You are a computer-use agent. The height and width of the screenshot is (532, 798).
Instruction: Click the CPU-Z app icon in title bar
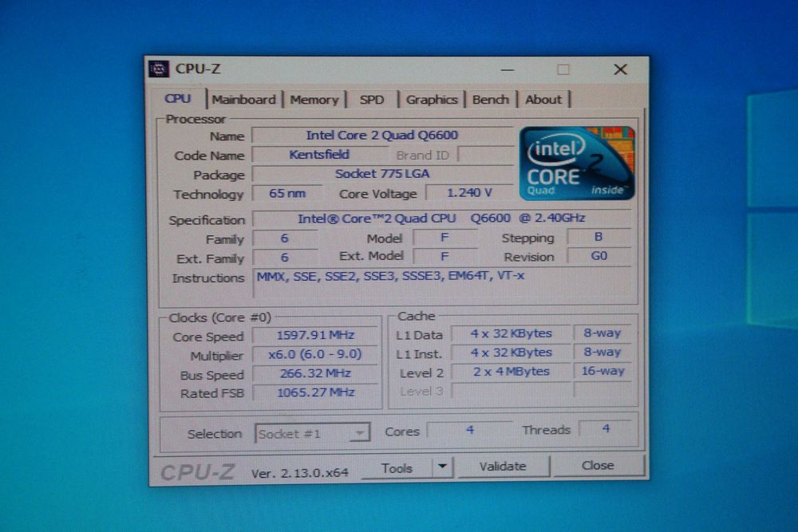pyautogui.click(x=158, y=69)
